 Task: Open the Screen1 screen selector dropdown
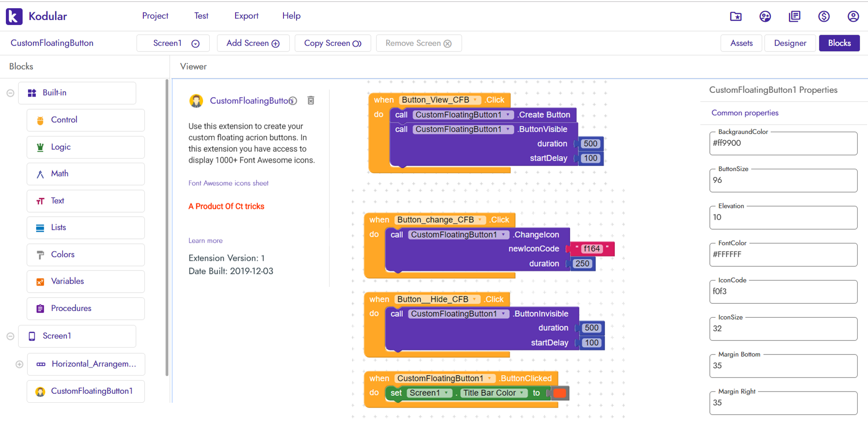click(x=173, y=43)
